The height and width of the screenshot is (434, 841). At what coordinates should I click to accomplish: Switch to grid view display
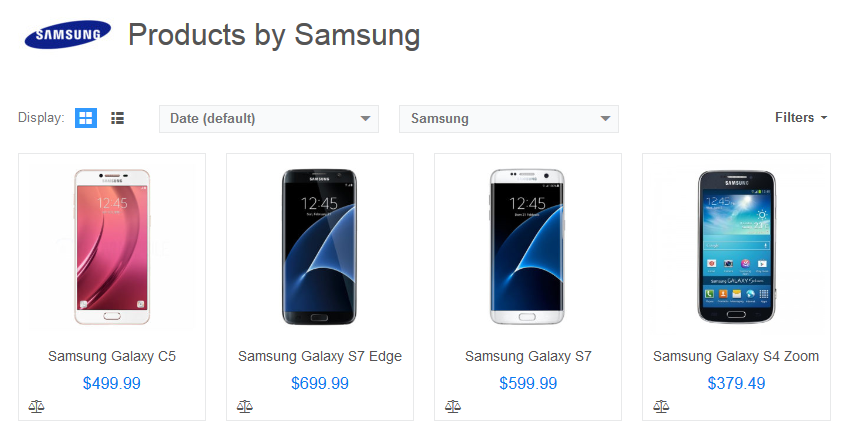[x=86, y=118]
